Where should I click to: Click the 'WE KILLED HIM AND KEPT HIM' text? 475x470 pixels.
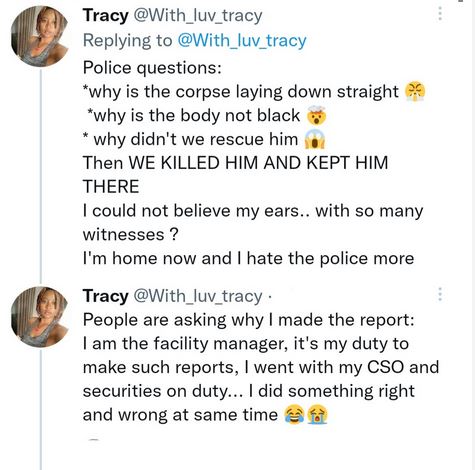(258, 163)
